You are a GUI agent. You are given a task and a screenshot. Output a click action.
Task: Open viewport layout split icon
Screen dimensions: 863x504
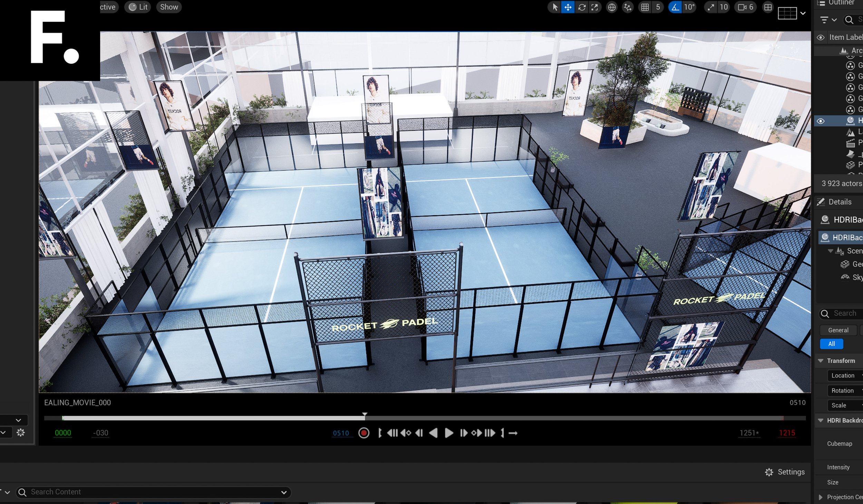click(x=768, y=7)
